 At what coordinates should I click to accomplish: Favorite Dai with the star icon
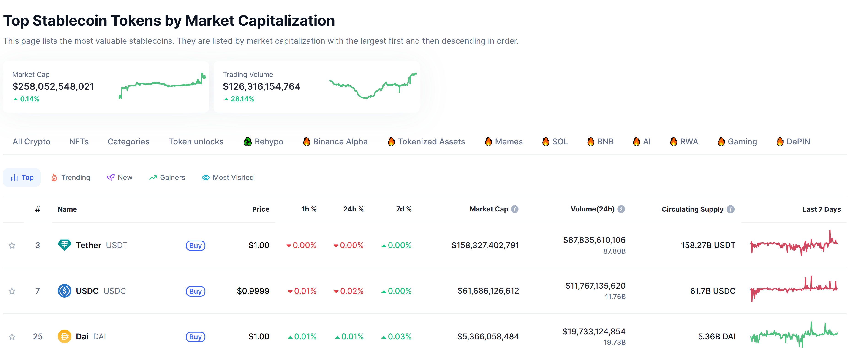tap(12, 336)
